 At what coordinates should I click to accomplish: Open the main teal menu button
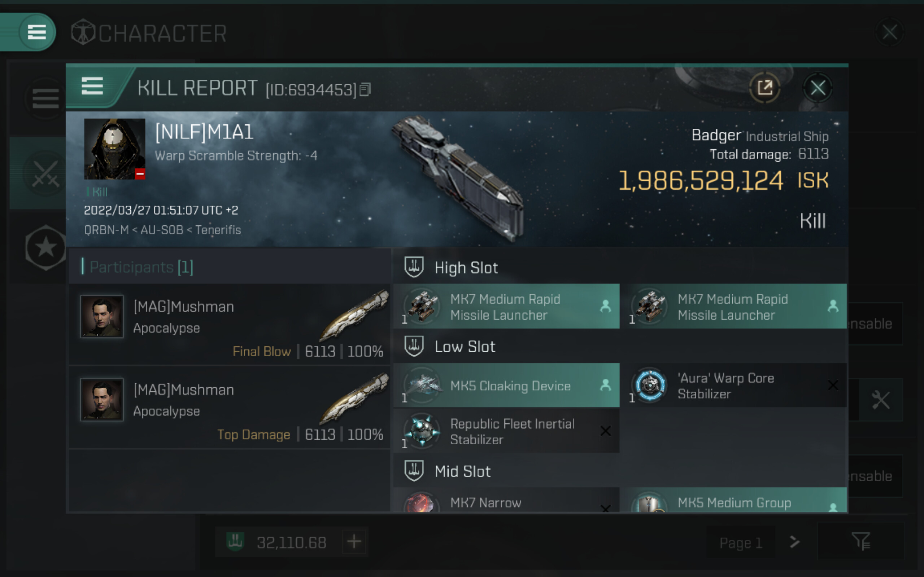tap(37, 32)
